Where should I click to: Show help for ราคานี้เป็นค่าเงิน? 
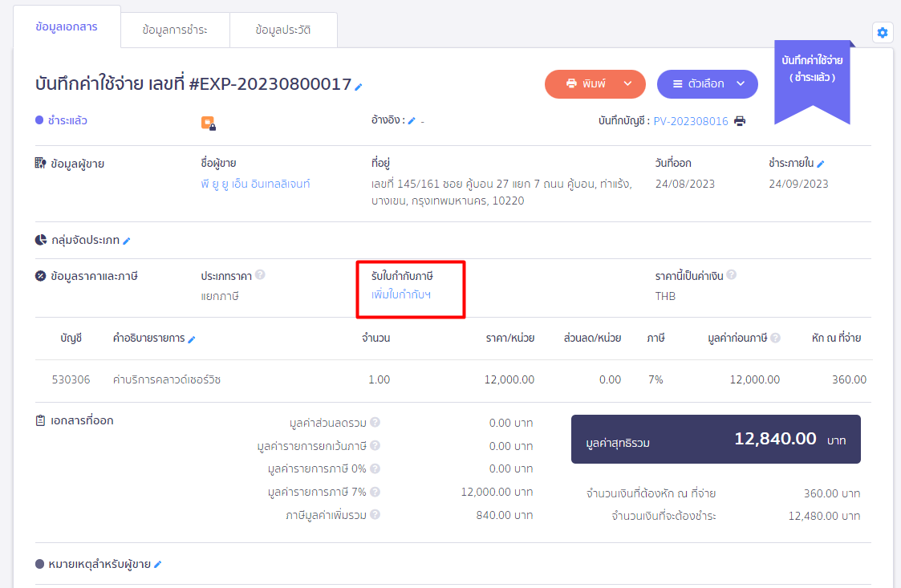tap(732, 275)
